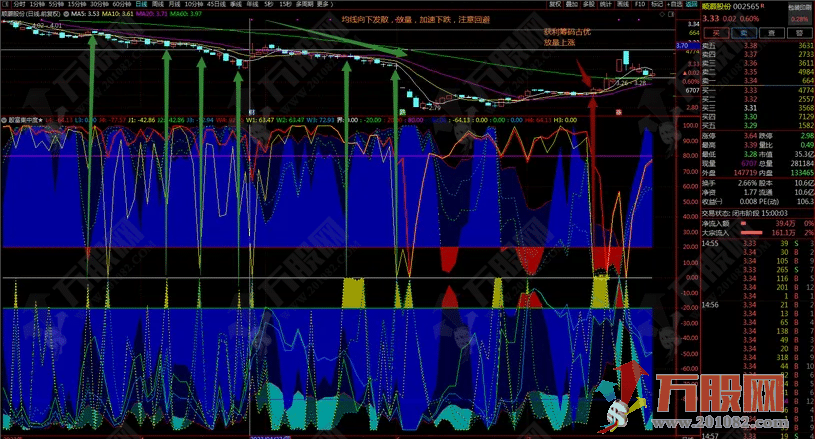815x439 pixels.
Task: Open the 多股 multi-stock view
Action: (588, 4)
